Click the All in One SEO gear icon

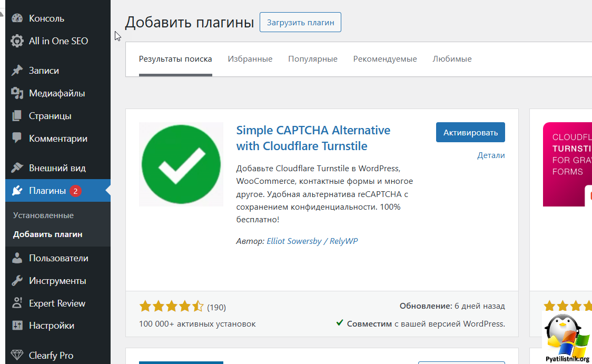(17, 41)
